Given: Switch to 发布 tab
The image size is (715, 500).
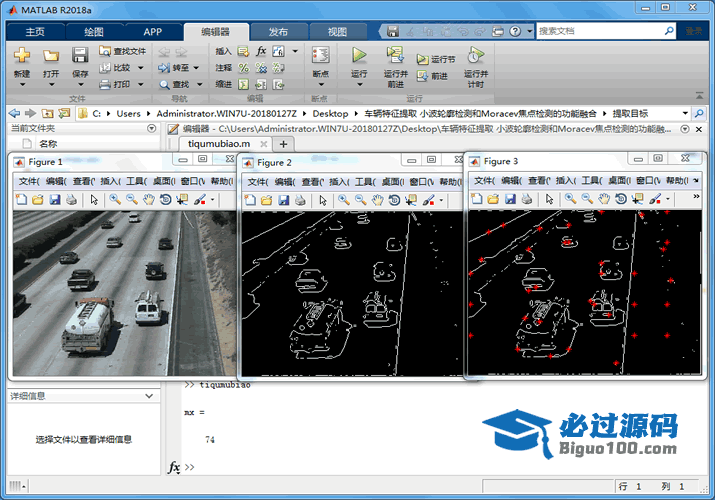Looking at the screenshot, I should click(x=278, y=31).
